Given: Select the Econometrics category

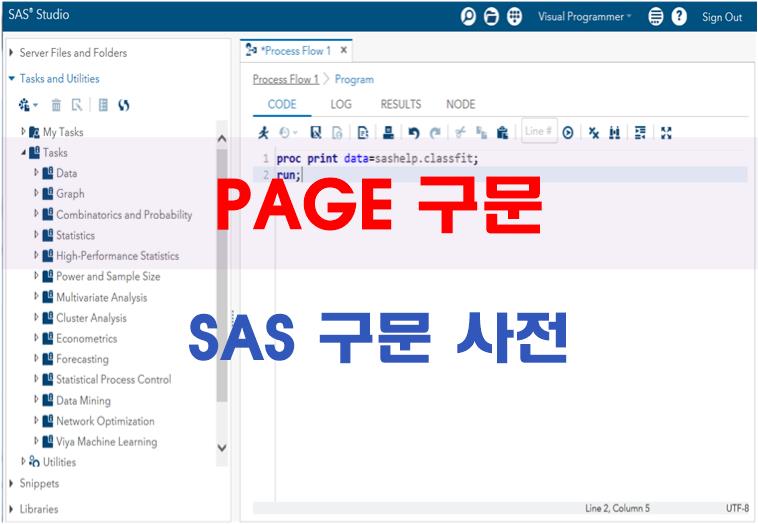Looking at the screenshot, I should (x=87, y=338).
